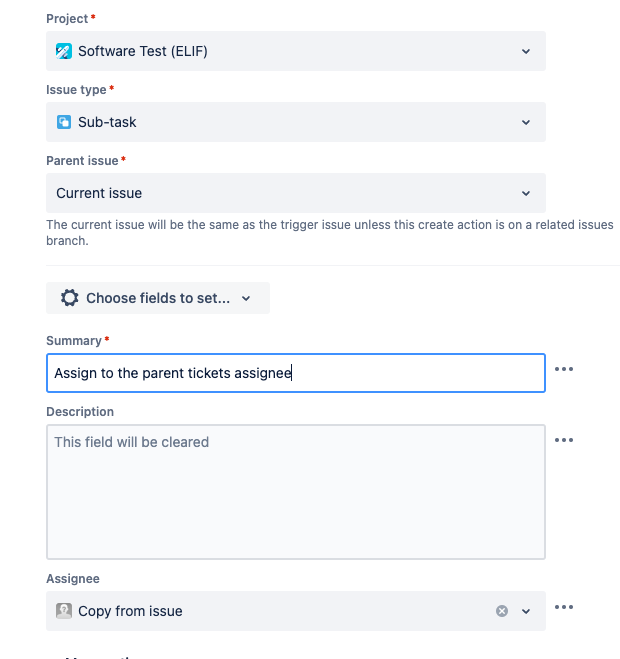Expand the Project dropdown chevron

(526, 51)
